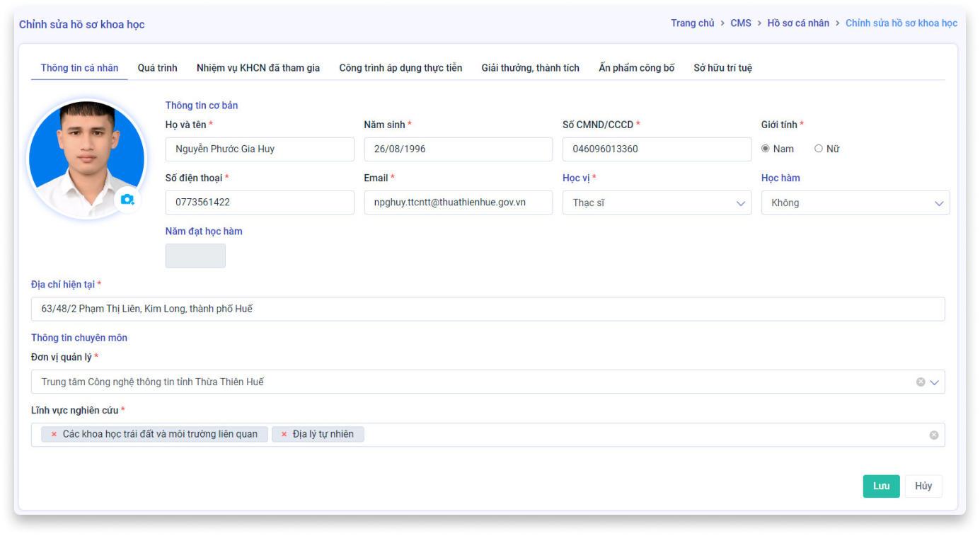Expand the Đơn vị quản lý dropdown arrow
980x536 pixels.
pos(934,382)
